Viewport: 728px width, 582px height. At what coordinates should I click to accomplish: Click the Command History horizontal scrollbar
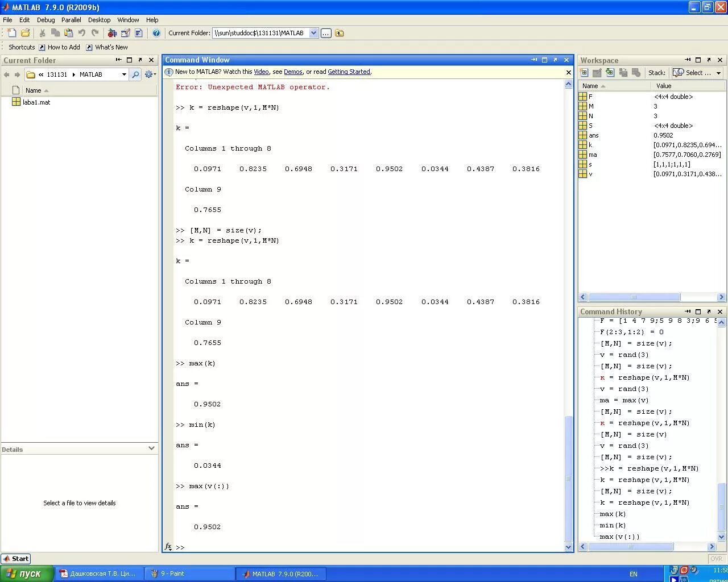click(631, 546)
